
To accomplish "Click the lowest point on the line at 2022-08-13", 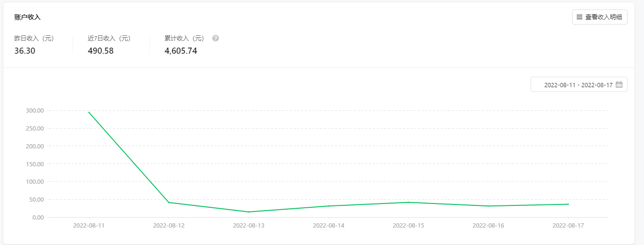I will tap(249, 212).
